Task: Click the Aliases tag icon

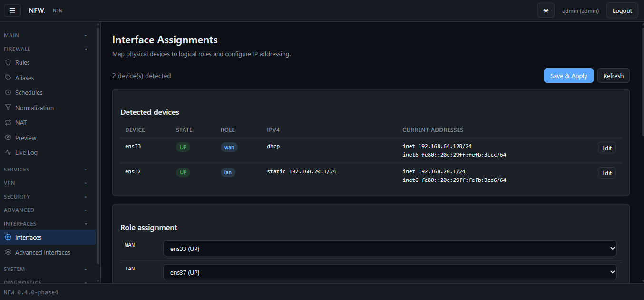Action: (8, 78)
